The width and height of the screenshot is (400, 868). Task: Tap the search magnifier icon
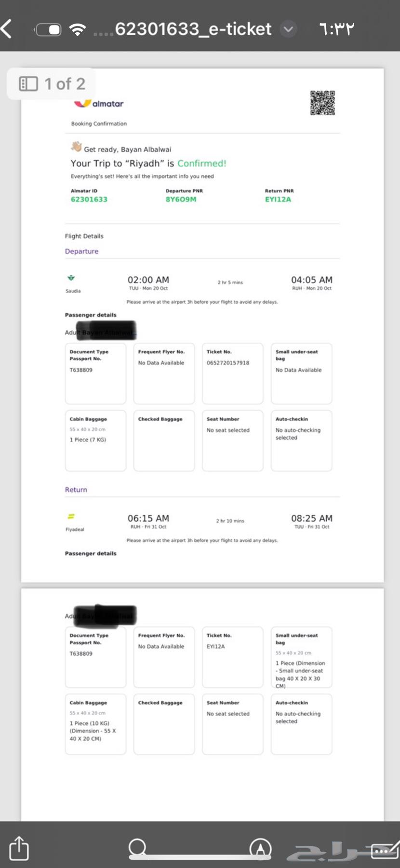138,847
